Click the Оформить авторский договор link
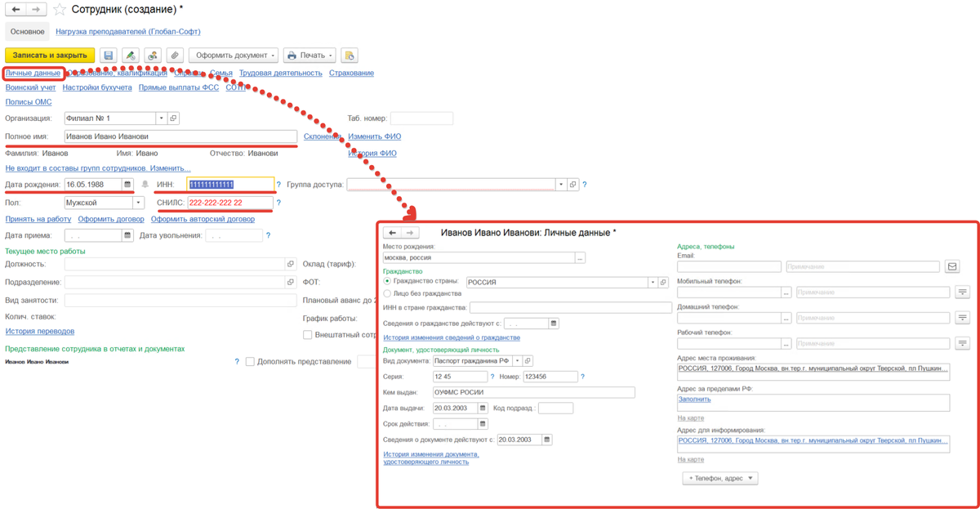This screenshot has height=509, width=980. (203, 219)
